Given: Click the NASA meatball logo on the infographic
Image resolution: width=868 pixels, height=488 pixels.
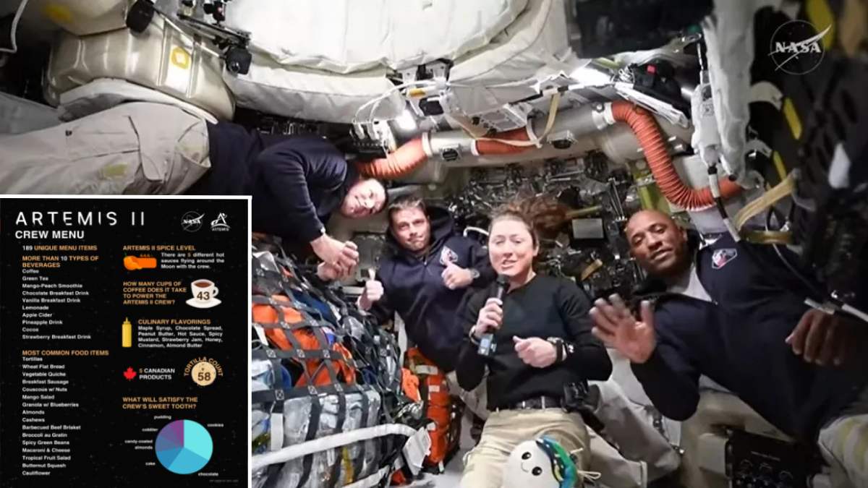Looking at the screenshot, I should coord(192,221).
